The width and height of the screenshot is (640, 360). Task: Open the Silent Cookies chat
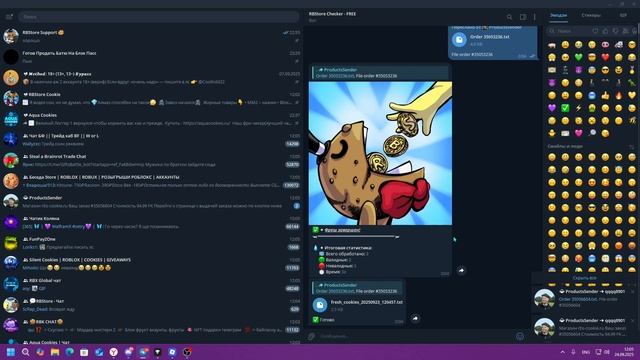151,264
